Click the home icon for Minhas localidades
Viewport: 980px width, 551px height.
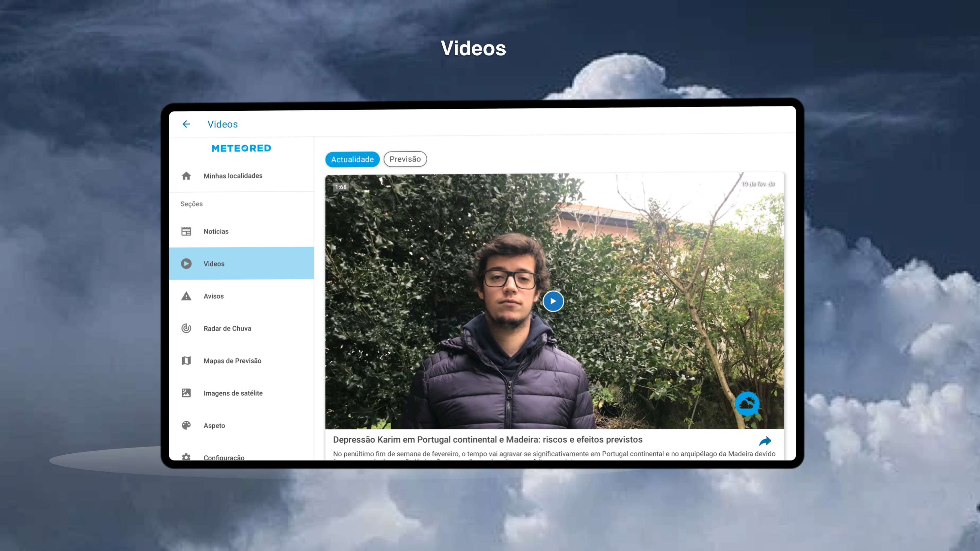point(186,176)
